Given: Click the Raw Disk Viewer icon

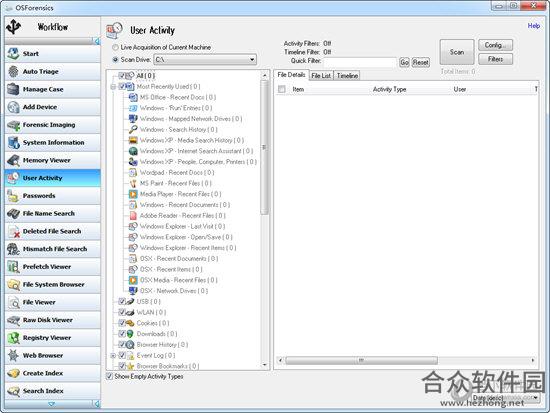Looking at the screenshot, I should pyautogui.click(x=13, y=320).
